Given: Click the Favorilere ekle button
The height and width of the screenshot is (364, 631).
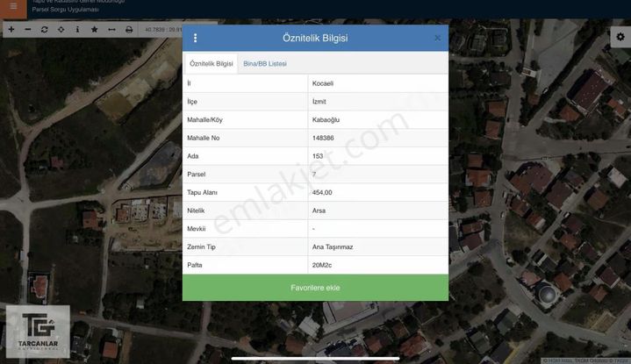Looking at the screenshot, I should point(316,288).
